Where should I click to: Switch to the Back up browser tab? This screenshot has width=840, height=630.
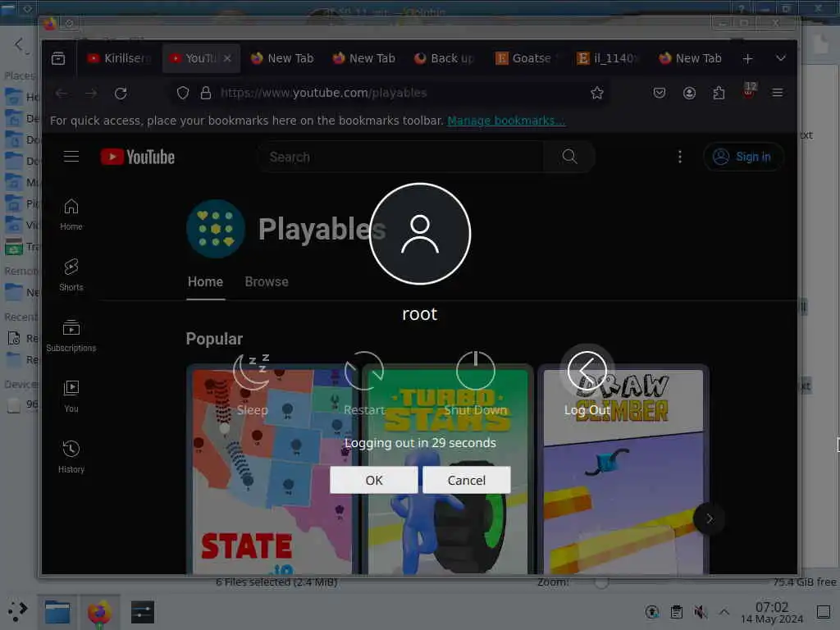coord(445,58)
